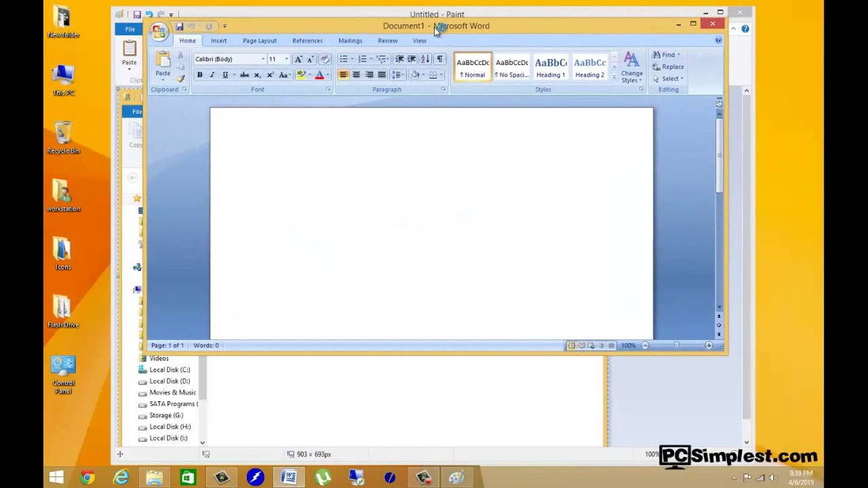868x488 pixels.
Task: Toggle Align Text Right
Action: point(369,75)
